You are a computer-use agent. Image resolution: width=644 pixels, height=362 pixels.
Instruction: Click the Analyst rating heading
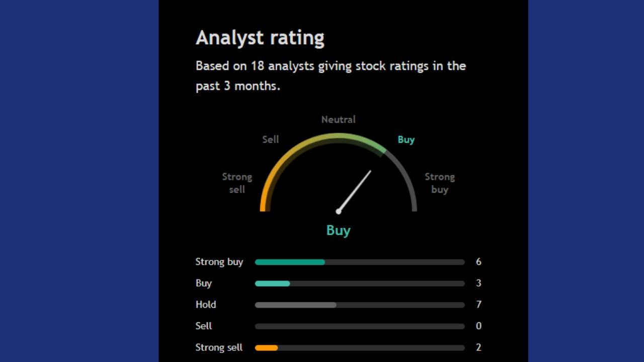click(260, 38)
